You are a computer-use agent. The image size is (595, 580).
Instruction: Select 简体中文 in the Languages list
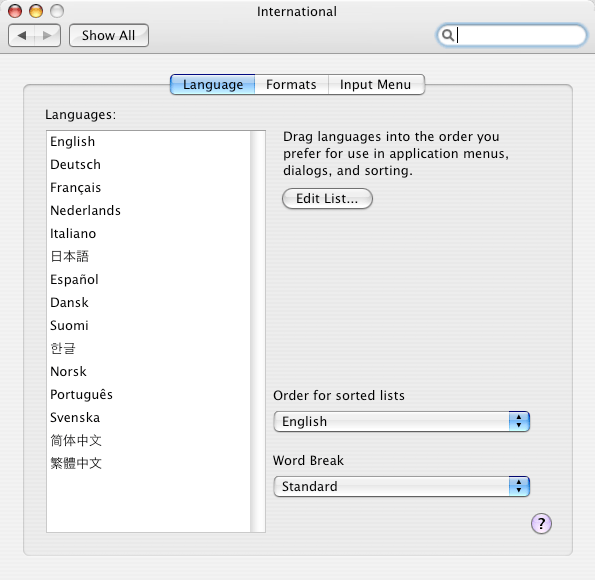point(148,441)
